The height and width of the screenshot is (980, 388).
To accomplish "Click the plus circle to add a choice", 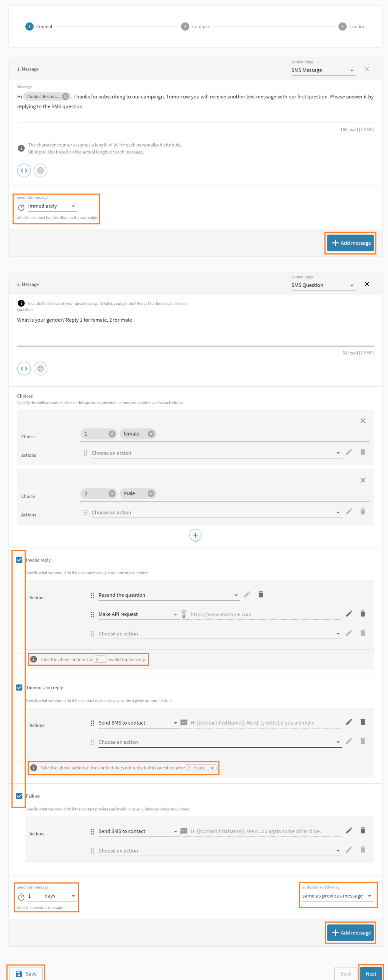I will (195, 535).
